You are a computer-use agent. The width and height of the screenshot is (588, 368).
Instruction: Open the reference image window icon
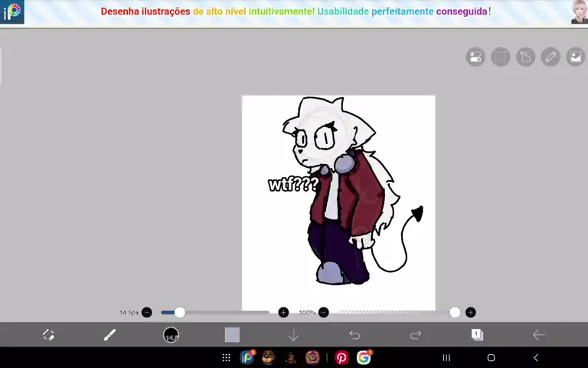576,57
